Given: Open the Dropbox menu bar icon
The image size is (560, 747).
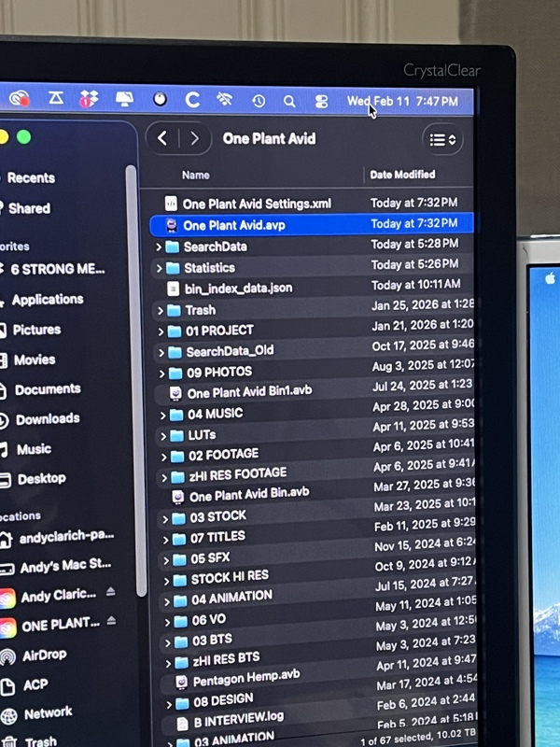Looking at the screenshot, I should pos(88,98).
